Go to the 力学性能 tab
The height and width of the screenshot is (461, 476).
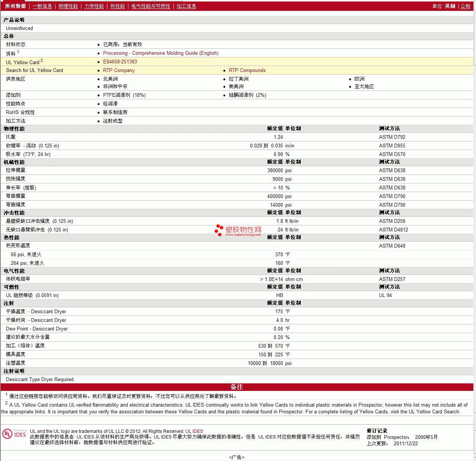[94, 6]
